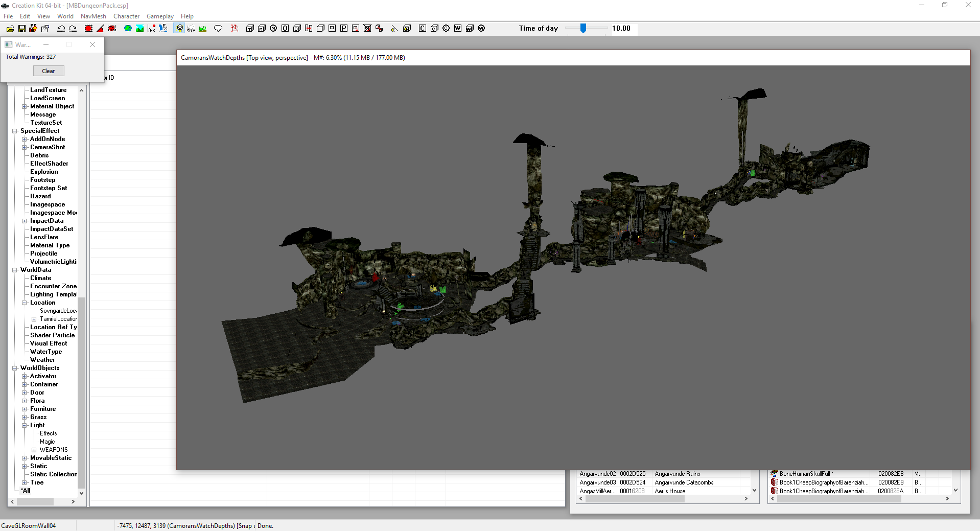Click the crossed-out square icon
The height and width of the screenshot is (531, 980).
point(367,29)
